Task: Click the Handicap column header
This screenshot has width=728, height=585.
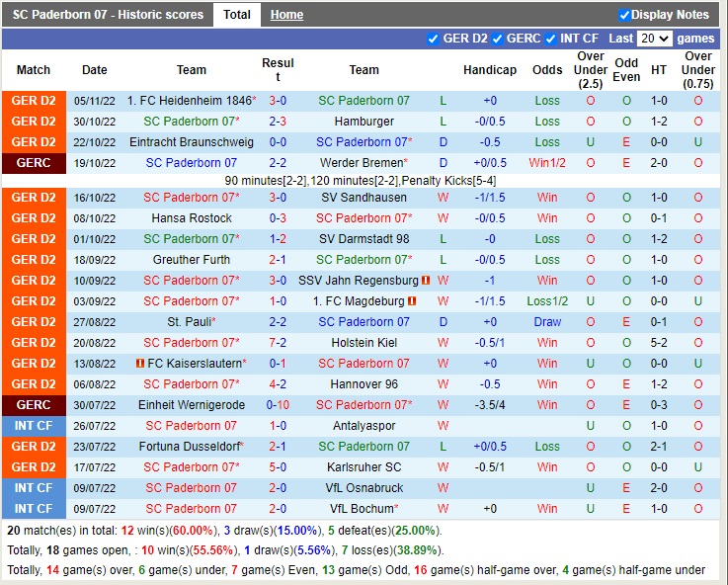Action: pyautogui.click(x=490, y=70)
